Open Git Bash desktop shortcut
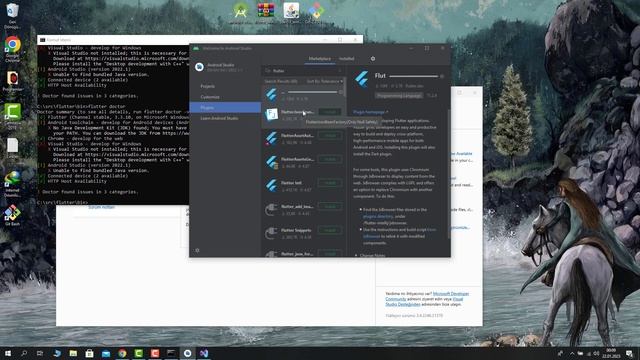This screenshot has width=640, height=360. (x=12, y=215)
